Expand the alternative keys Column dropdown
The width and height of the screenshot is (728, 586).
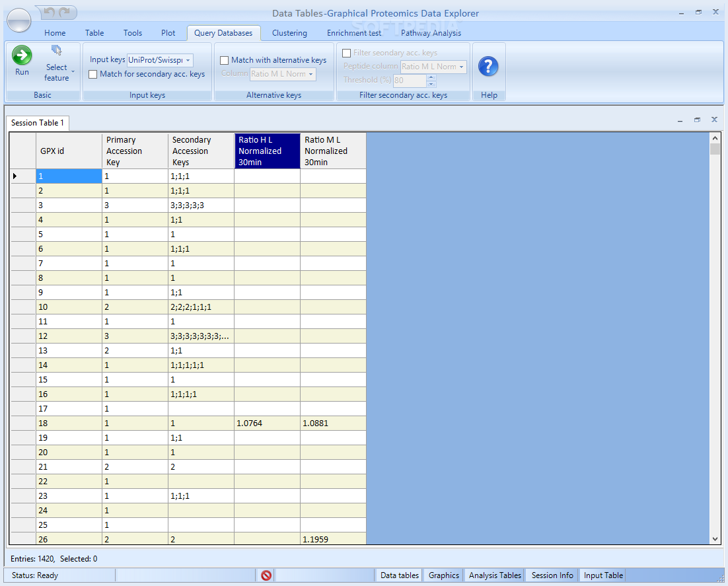tap(310, 74)
